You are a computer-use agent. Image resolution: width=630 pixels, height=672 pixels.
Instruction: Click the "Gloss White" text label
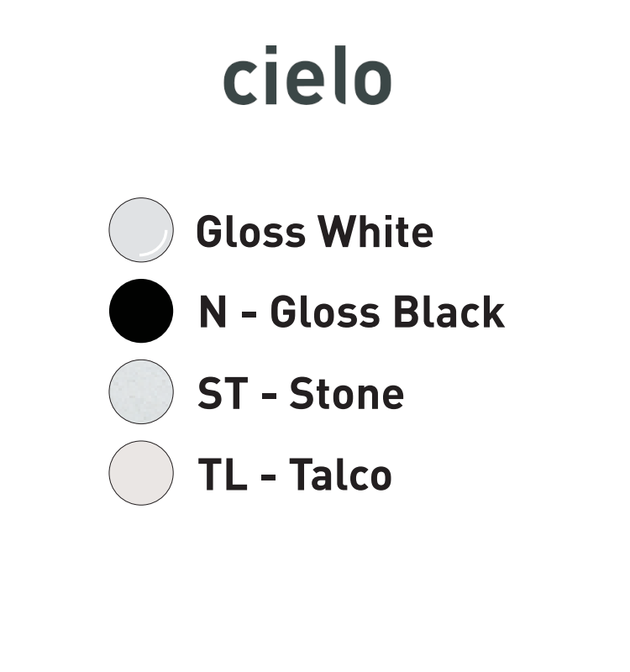[x=314, y=231]
